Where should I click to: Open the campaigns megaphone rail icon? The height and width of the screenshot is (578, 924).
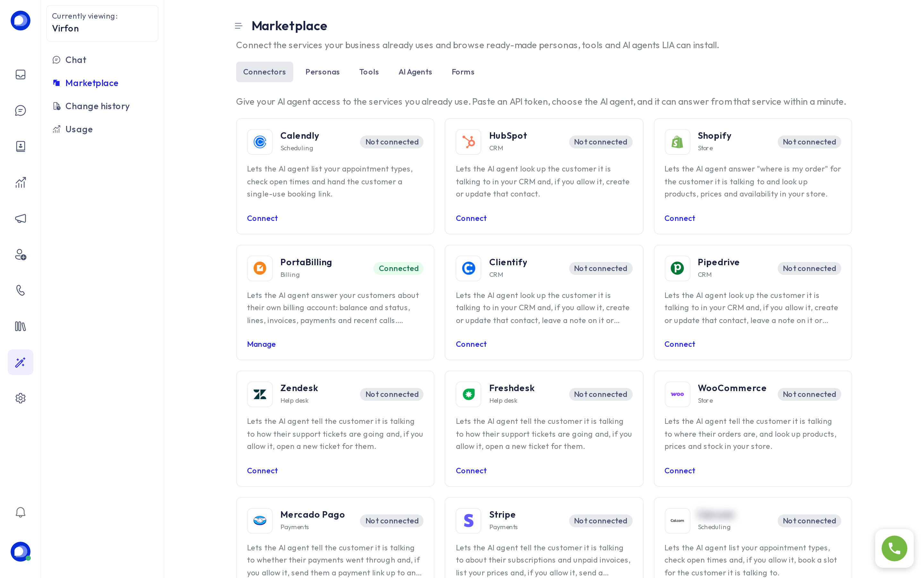tap(20, 218)
